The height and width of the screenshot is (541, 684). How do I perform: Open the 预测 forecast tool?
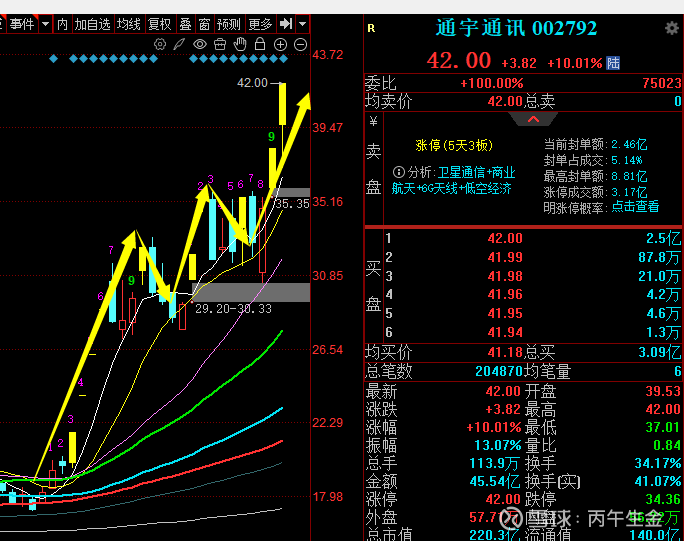(229, 24)
